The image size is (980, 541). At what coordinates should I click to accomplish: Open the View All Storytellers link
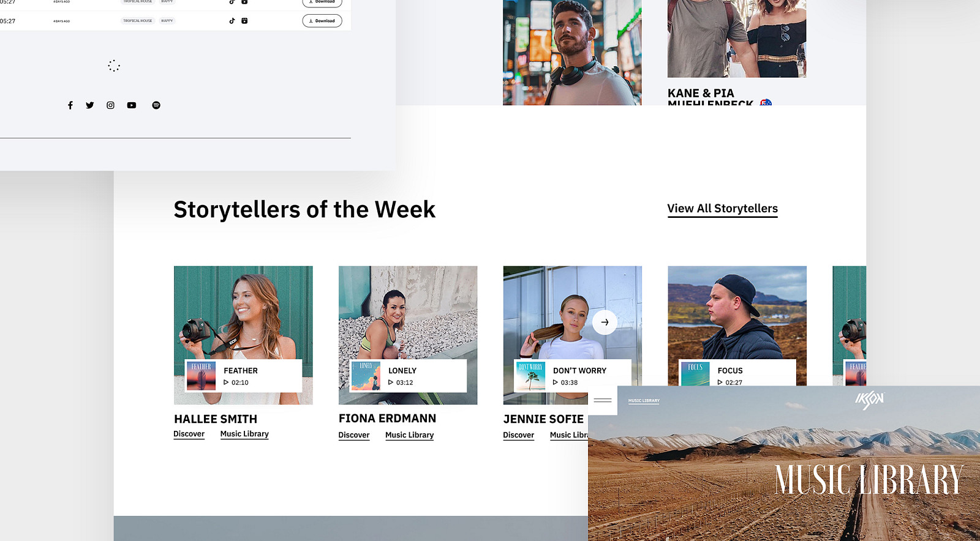point(723,209)
